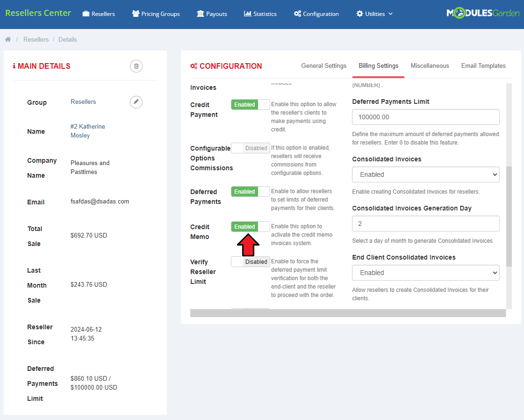This screenshot has height=420, width=524.
Task: Click the Statistics bar chart icon
Action: pyautogui.click(x=248, y=14)
